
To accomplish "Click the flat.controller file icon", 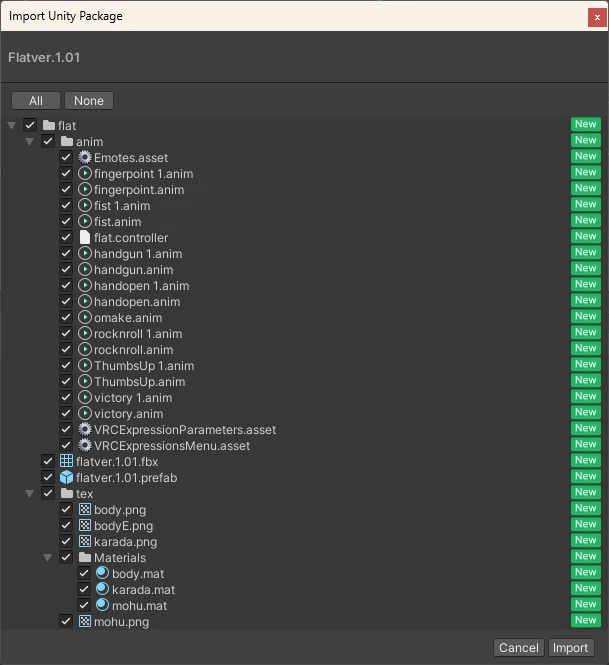I will [x=85, y=238].
